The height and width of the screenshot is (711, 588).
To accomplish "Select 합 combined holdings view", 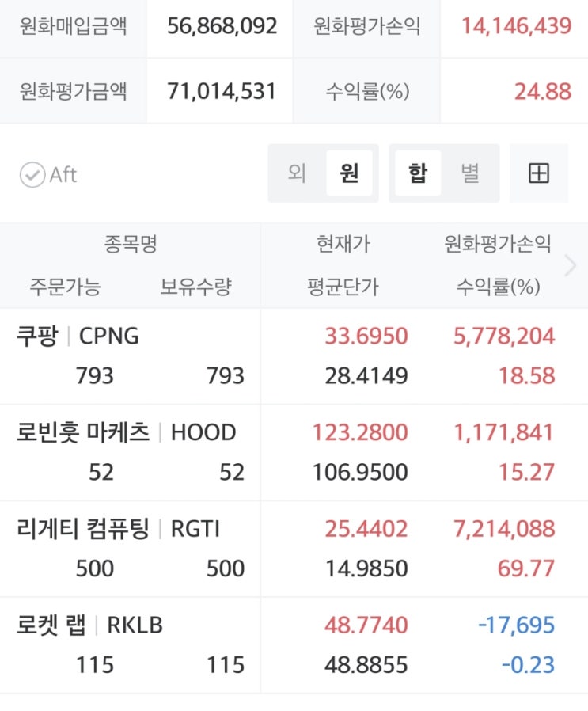I will tap(418, 173).
